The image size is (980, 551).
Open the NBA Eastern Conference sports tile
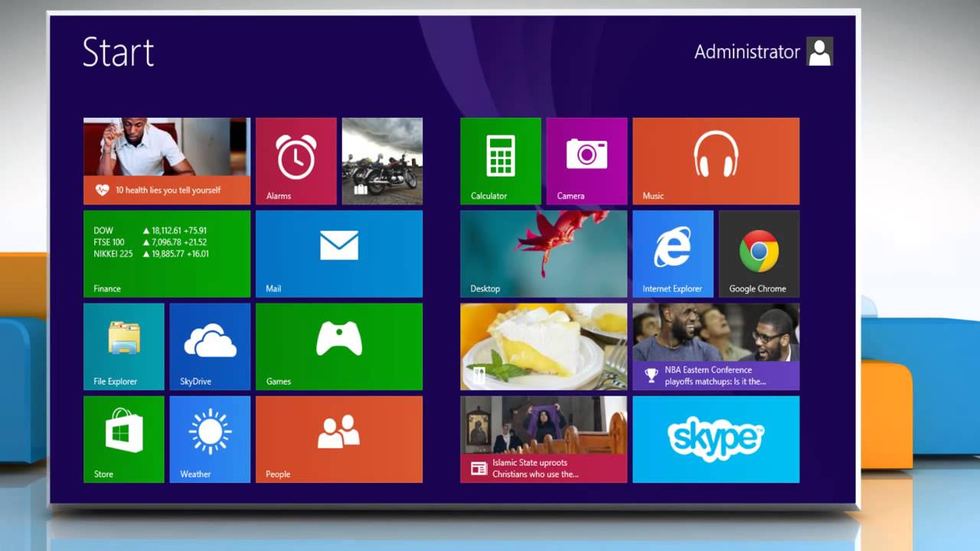tap(716, 347)
